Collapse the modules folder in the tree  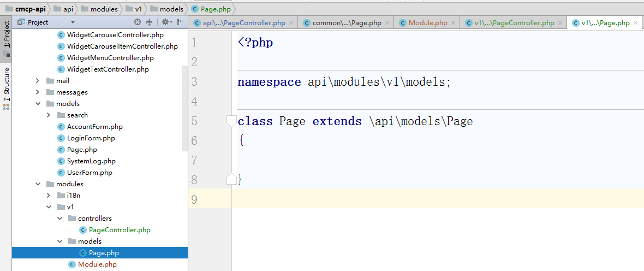coord(38,184)
